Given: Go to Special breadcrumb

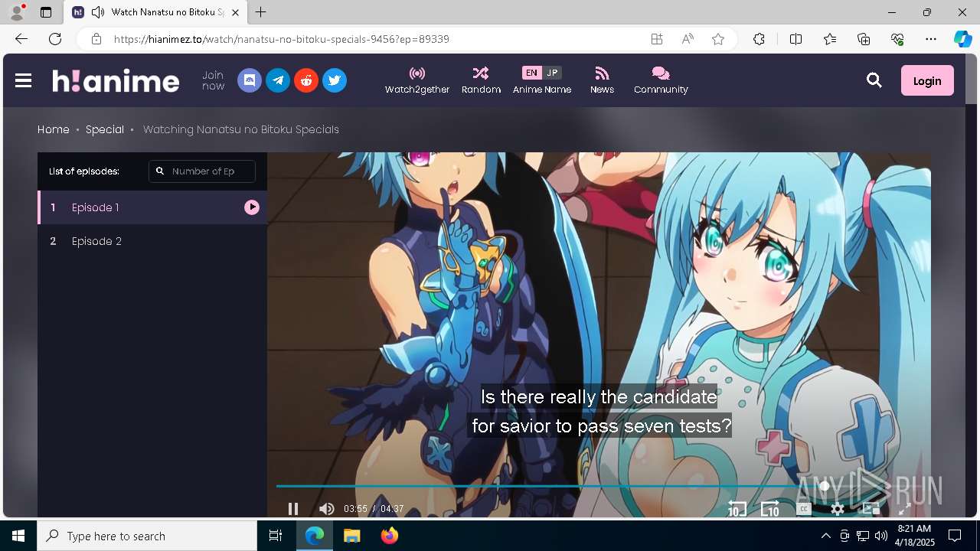Looking at the screenshot, I should click(x=105, y=129).
